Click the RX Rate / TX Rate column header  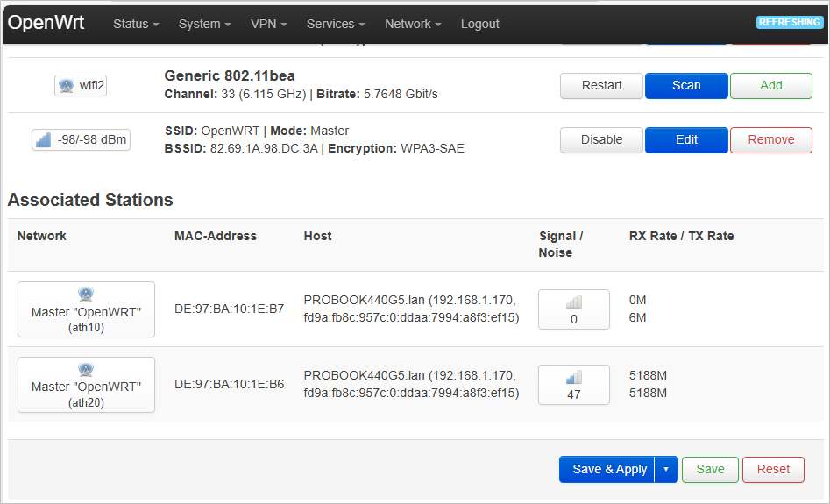click(681, 236)
